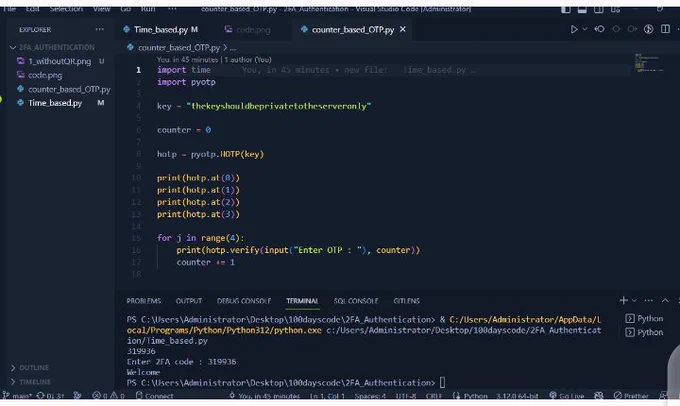Click Connect in the status bar
This screenshot has height=406, width=680.
[155, 396]
